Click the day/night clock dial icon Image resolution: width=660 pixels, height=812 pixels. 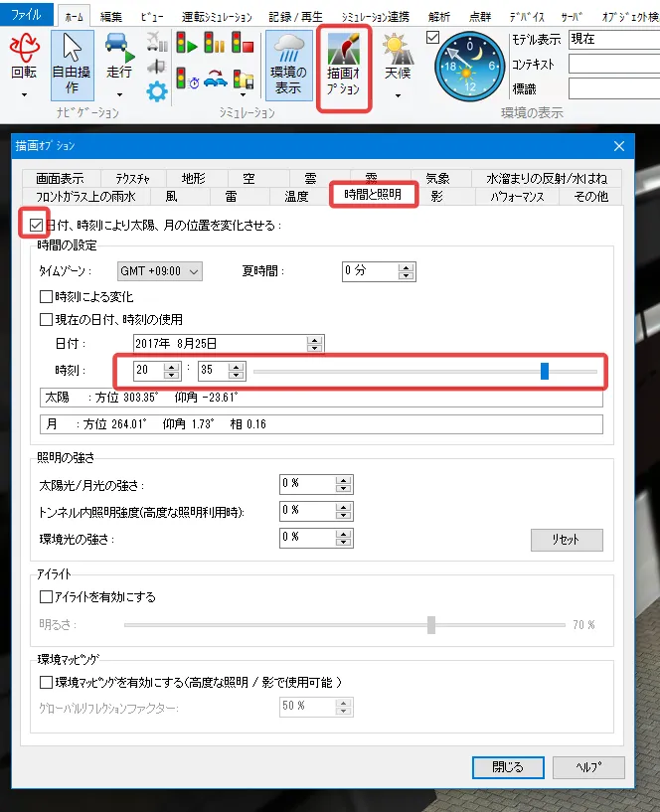point(471,61)
